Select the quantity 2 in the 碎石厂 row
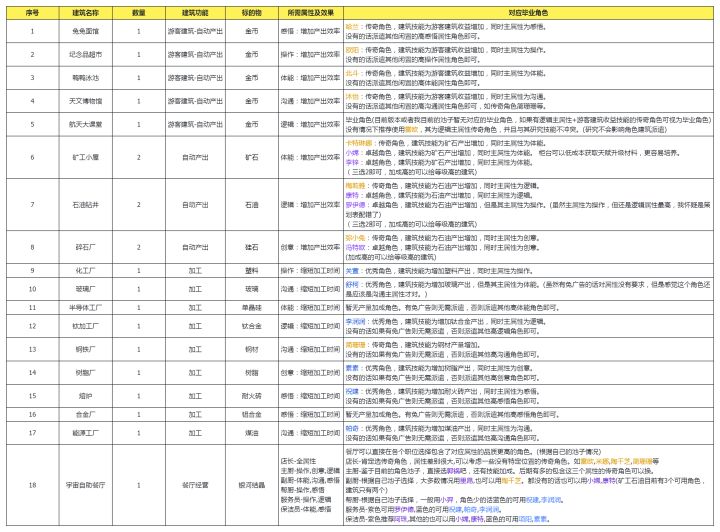This screenshot has width=720, height=532. (139, 247)
